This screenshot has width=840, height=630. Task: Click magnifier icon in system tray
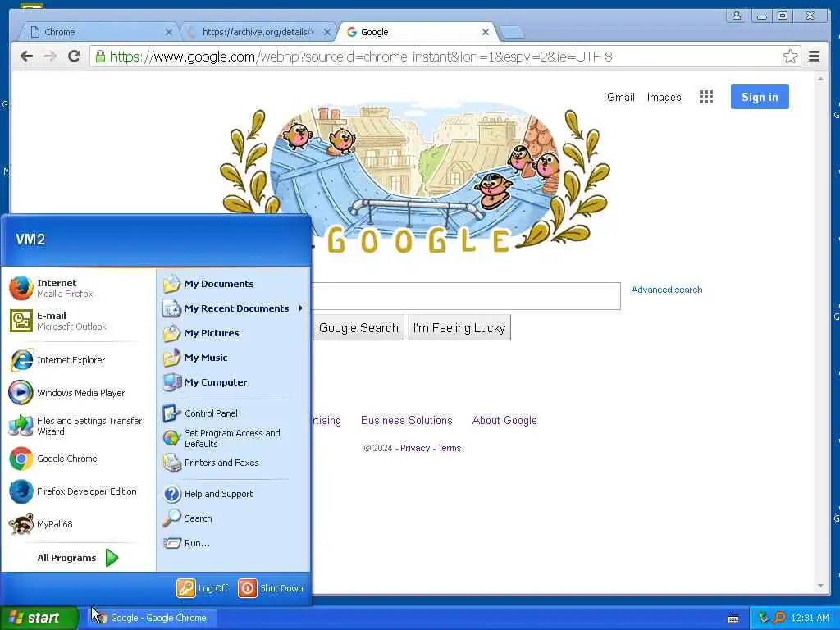pos(779,618)
